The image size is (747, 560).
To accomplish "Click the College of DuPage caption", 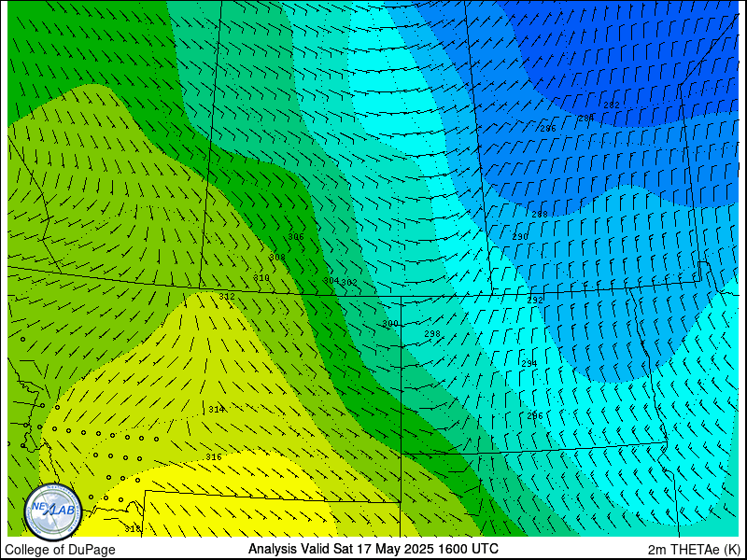I will pos(60,550).
